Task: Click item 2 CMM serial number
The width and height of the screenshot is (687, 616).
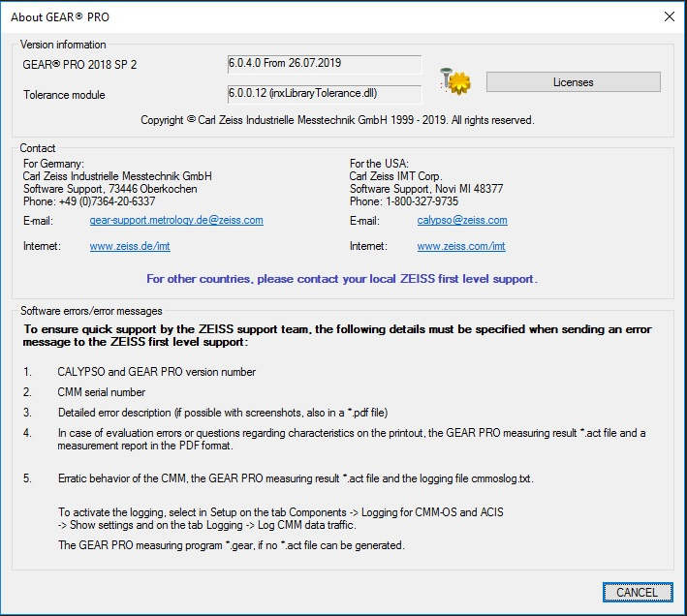Action: coord(101,392)
